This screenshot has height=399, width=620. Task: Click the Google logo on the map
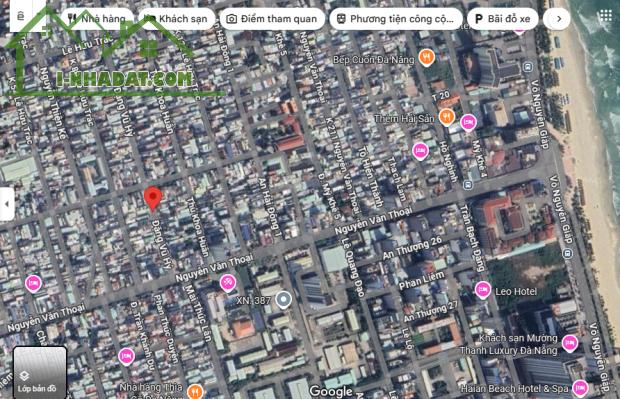331,391
